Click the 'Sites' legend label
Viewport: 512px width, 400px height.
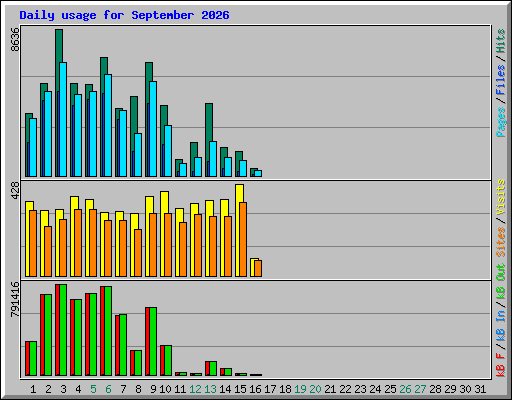(x=501, y=242)
